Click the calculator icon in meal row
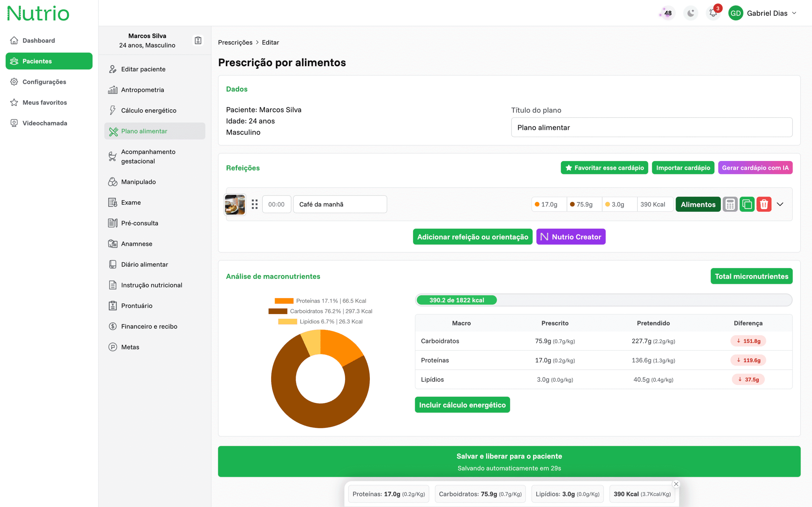Viewport: 812px width, 507px height. [730, 204]
